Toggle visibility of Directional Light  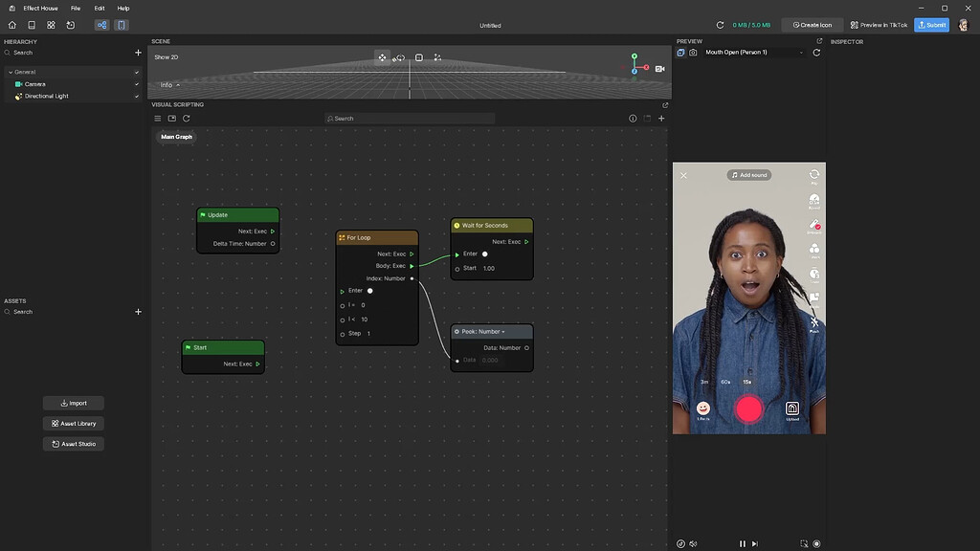137,97
